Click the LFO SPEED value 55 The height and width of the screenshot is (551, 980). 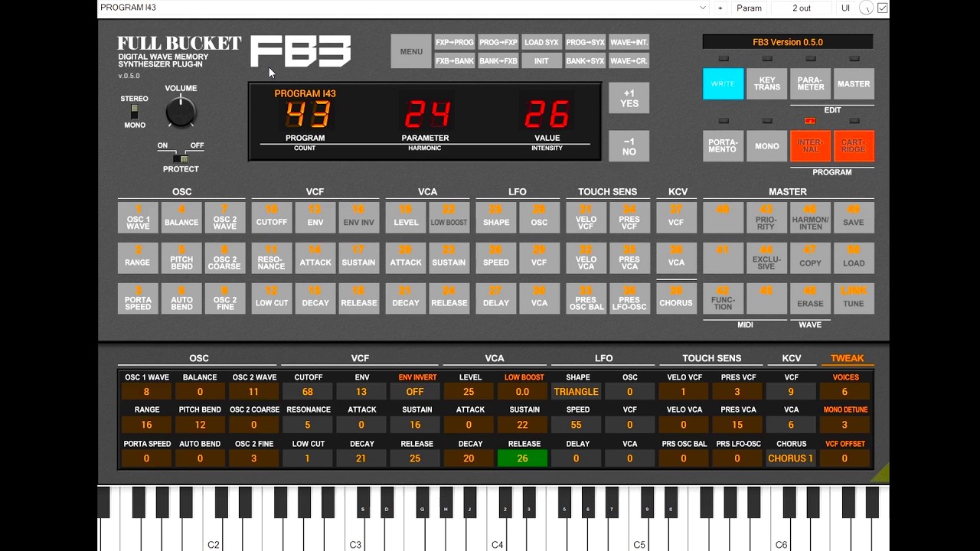pos(577,425)
